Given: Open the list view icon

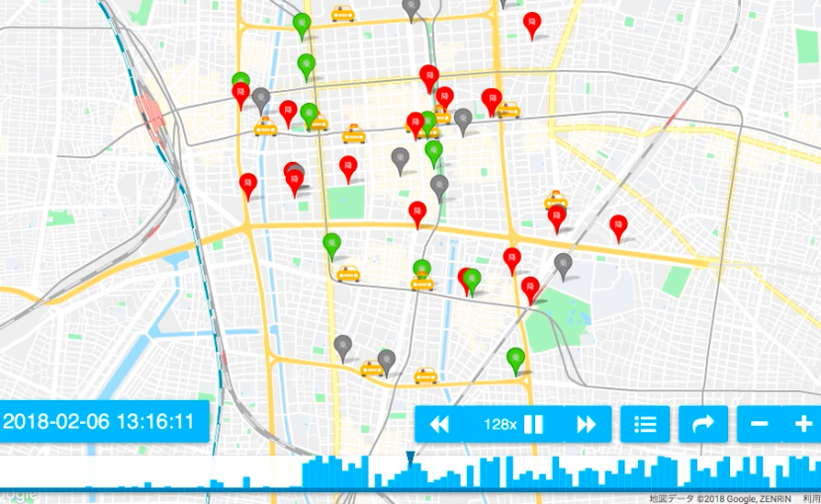Looking at the screenshot, I should click(645, 425).
